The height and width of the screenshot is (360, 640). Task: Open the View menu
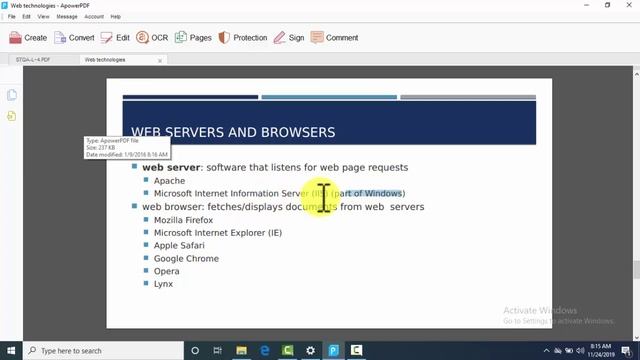pyautogui.click(x=43, y=17)
